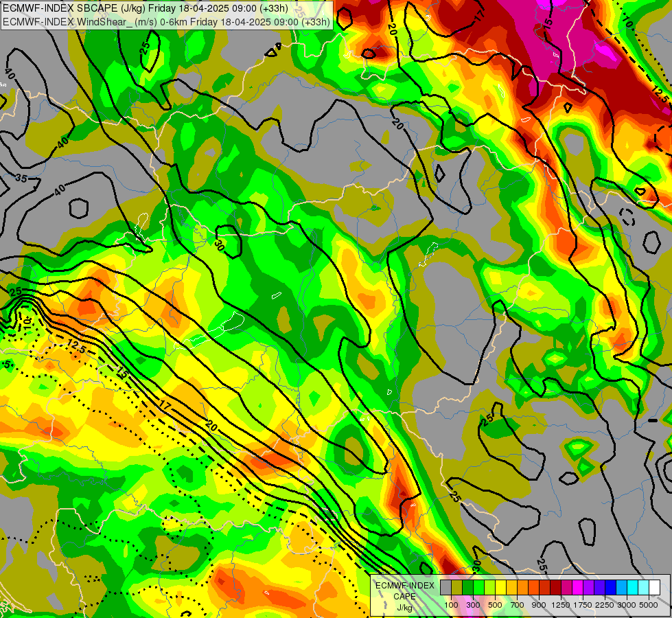The height and width of the screenshot is (618, 672).
Task: Click the white swatch at the legend's end
Action: click(654, 588)
